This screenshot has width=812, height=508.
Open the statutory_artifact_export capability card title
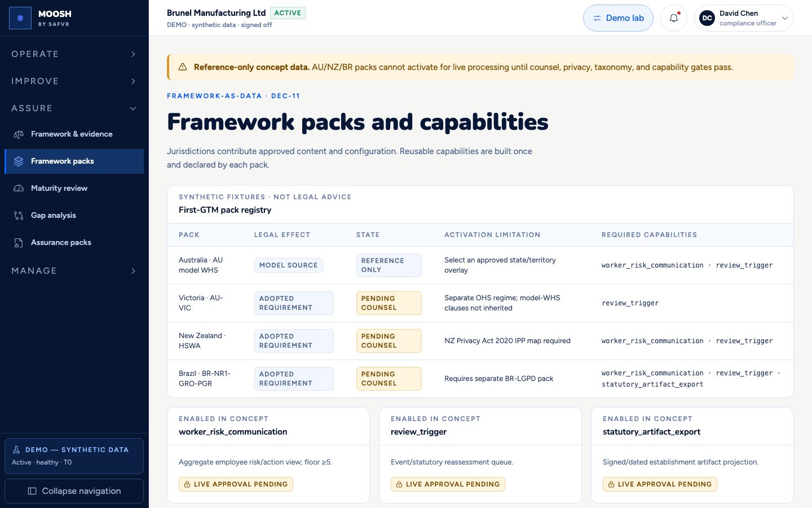coord(651,432)
